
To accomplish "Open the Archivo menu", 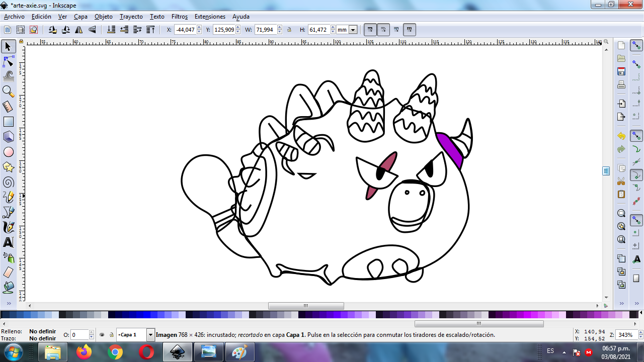I will (x=14, y=17).
